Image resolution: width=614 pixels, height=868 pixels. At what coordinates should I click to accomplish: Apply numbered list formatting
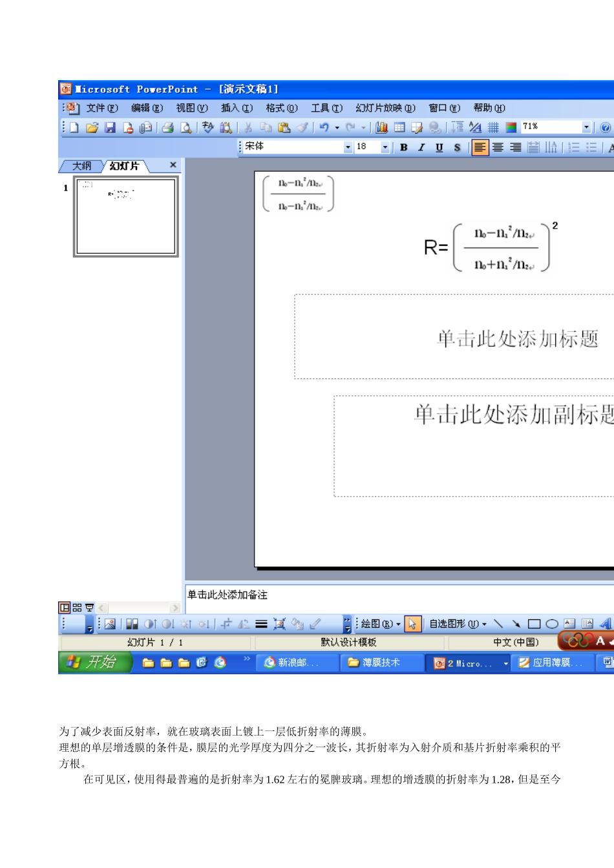coord(573,147)
